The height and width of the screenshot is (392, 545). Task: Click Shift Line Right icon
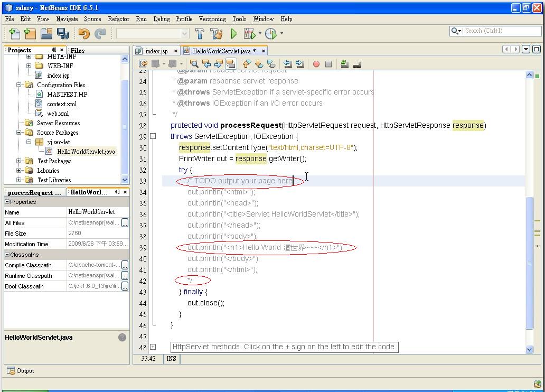click(300, 63)
